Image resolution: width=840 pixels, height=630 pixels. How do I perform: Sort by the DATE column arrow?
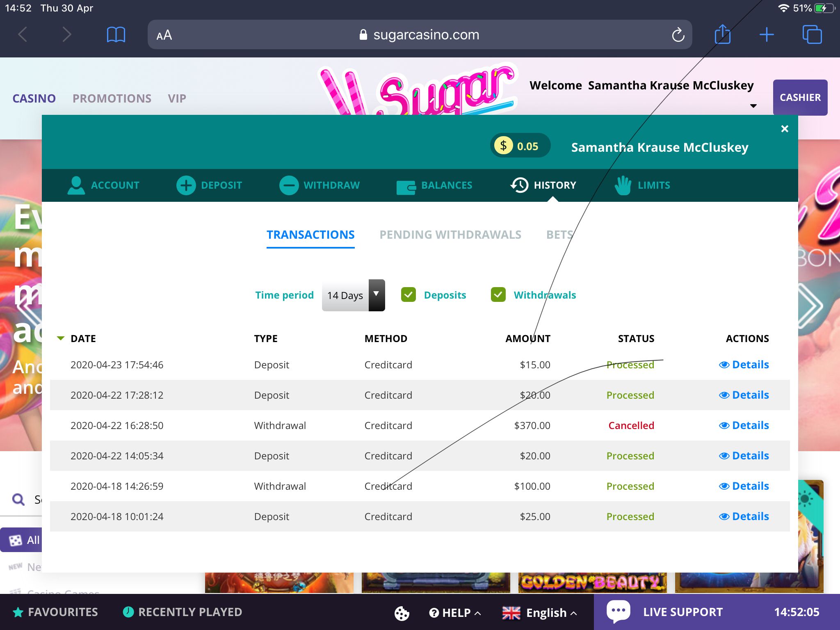click(x=61, y=338)
